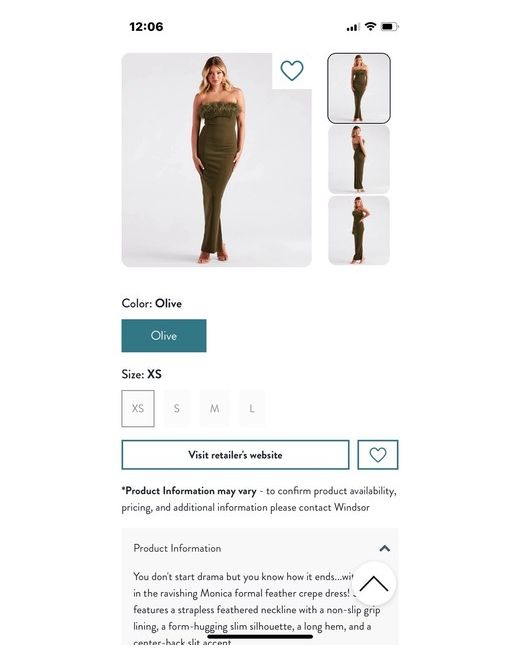Click wishlist heart button beside Visit retailer

click(x=378, y=455)
